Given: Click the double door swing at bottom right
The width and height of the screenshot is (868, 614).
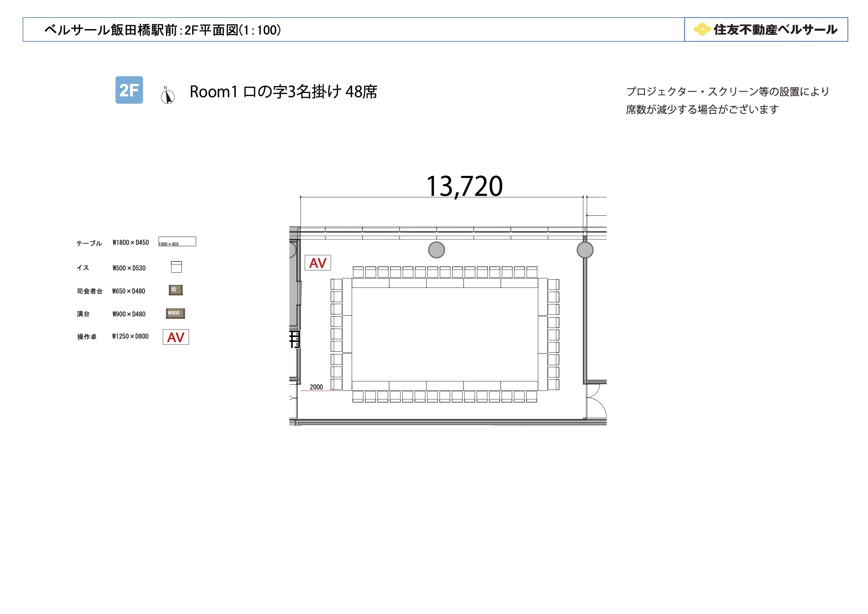Looking at the screenshot, I should (x=596, y=401).
